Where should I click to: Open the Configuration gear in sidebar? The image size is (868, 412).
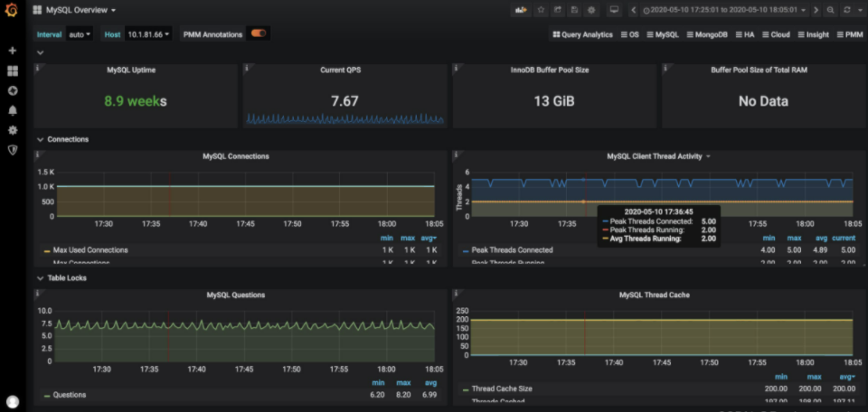(12, 130)
